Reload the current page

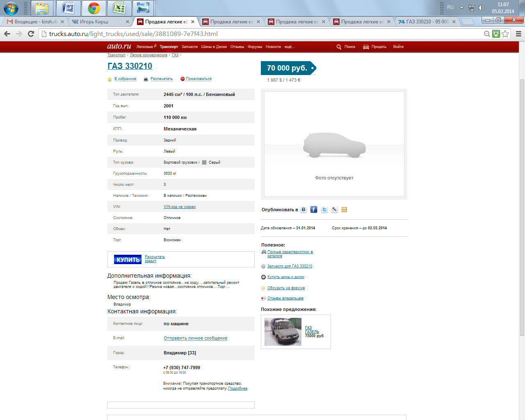[x=31, y=34]
